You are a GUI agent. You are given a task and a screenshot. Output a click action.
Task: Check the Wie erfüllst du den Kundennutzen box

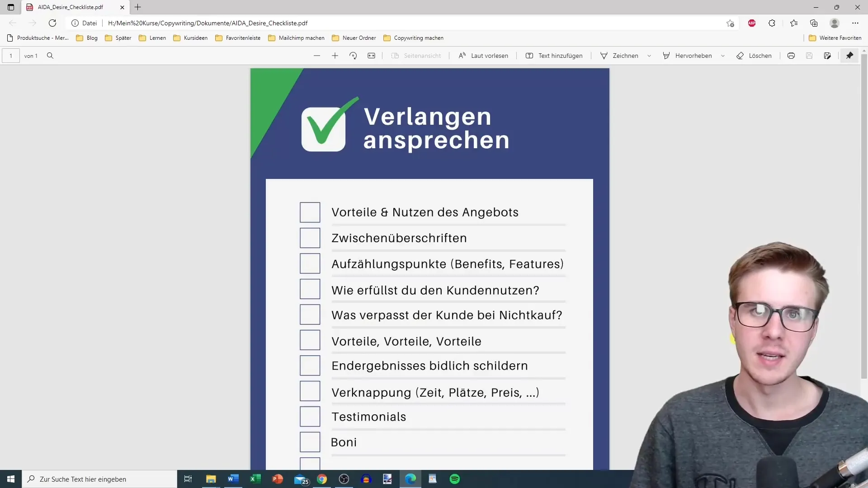(310, 289)
